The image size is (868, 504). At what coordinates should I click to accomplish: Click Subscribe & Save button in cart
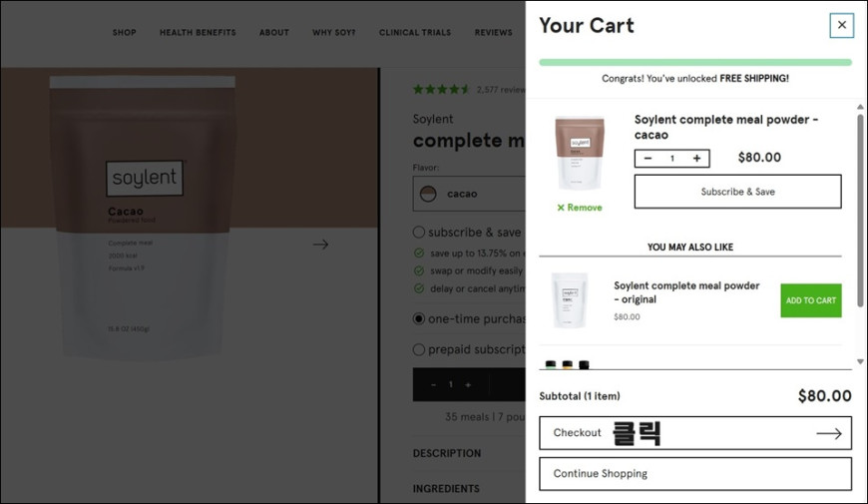(x=737, y=192)
